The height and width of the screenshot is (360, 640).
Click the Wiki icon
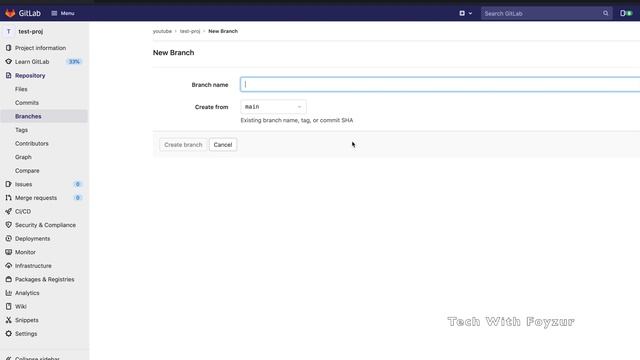pos(9,307)
